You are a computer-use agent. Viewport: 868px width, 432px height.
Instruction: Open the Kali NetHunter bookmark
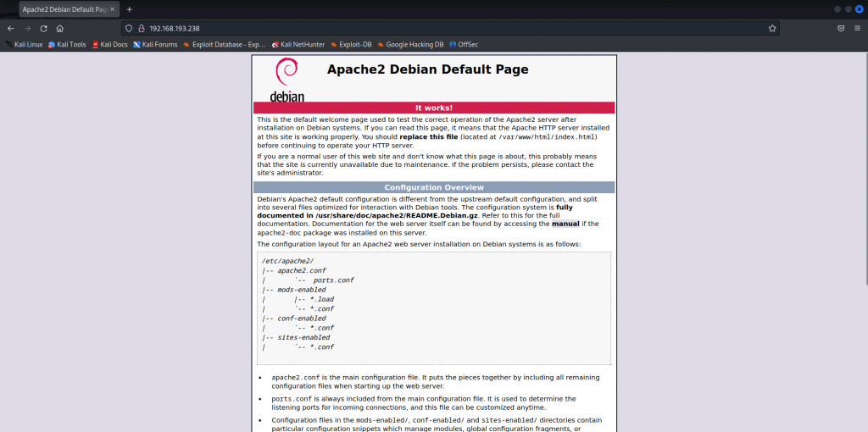298,44
